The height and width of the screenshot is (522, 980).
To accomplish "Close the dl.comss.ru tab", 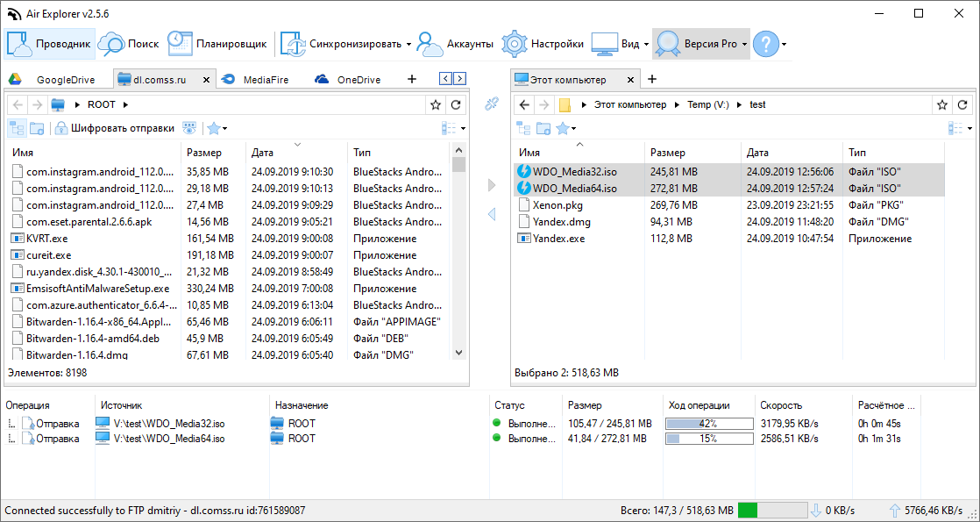I will coord(207,80).
